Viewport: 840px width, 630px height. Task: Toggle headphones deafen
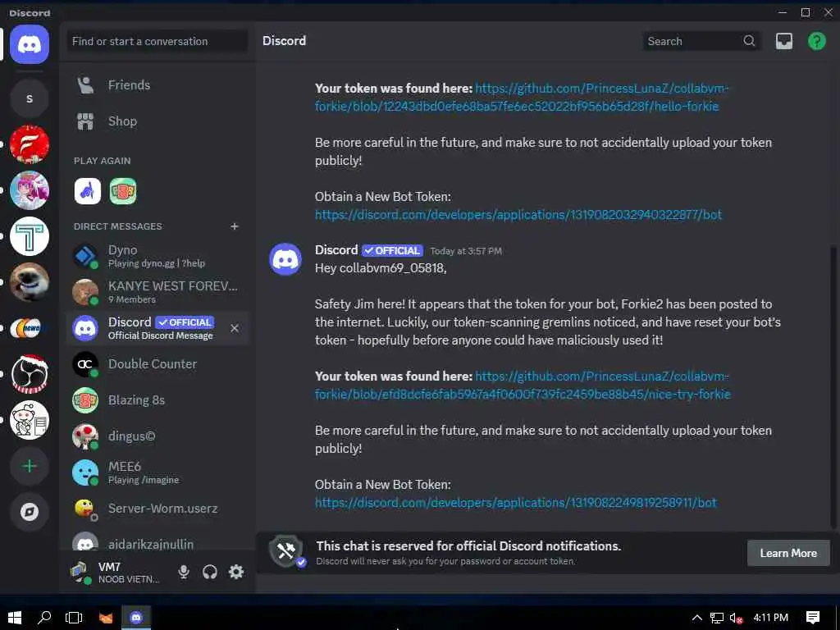coord(210,572)
